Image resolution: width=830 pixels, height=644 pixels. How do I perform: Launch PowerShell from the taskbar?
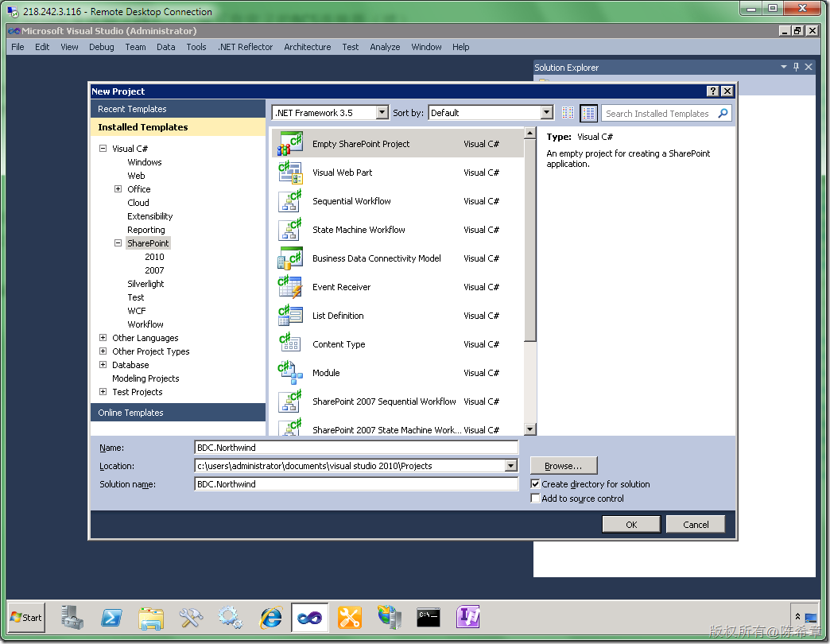(x=111, y=617)
